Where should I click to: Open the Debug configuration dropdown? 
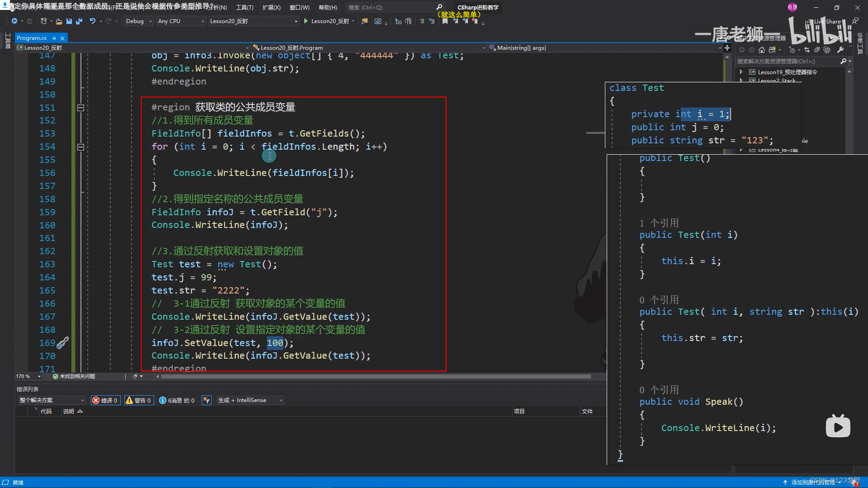click(x=139, y=21)
